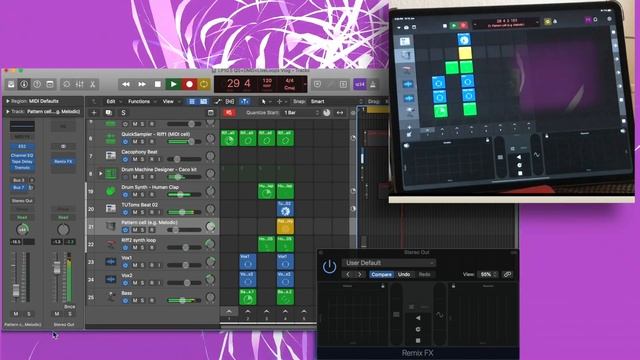Click Compare in Remix FX window
Viewport: 640px width, 360px height.
pyautogui.click(x=381, y=275)
